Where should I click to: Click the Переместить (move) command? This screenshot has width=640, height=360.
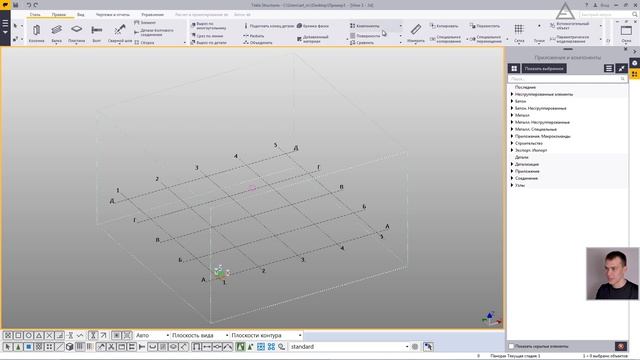[x=484, y=26]
